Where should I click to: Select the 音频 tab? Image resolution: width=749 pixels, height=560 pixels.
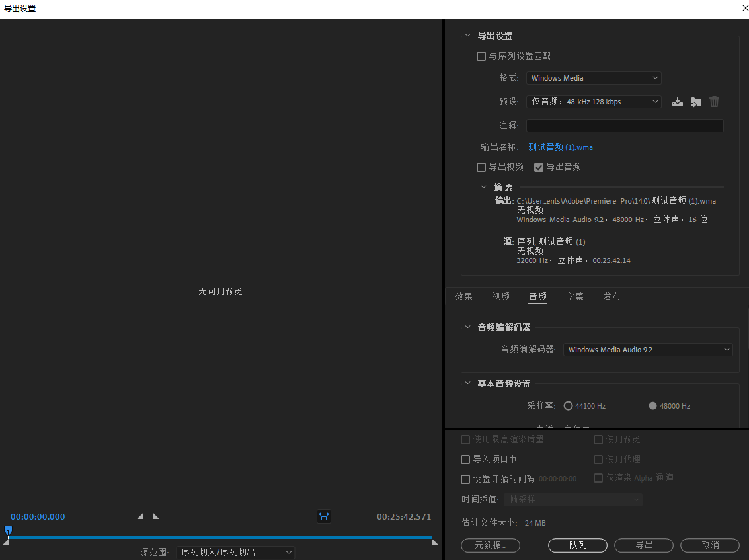click(x=538, y=296)
